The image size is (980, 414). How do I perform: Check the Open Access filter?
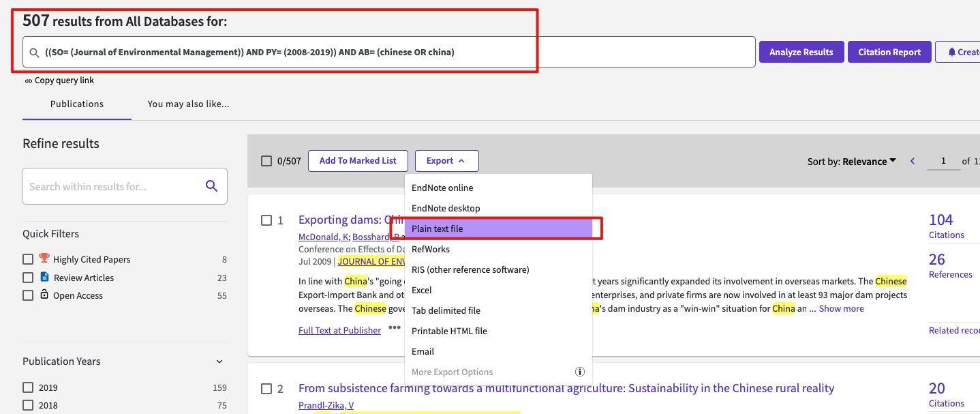[28, 295]
